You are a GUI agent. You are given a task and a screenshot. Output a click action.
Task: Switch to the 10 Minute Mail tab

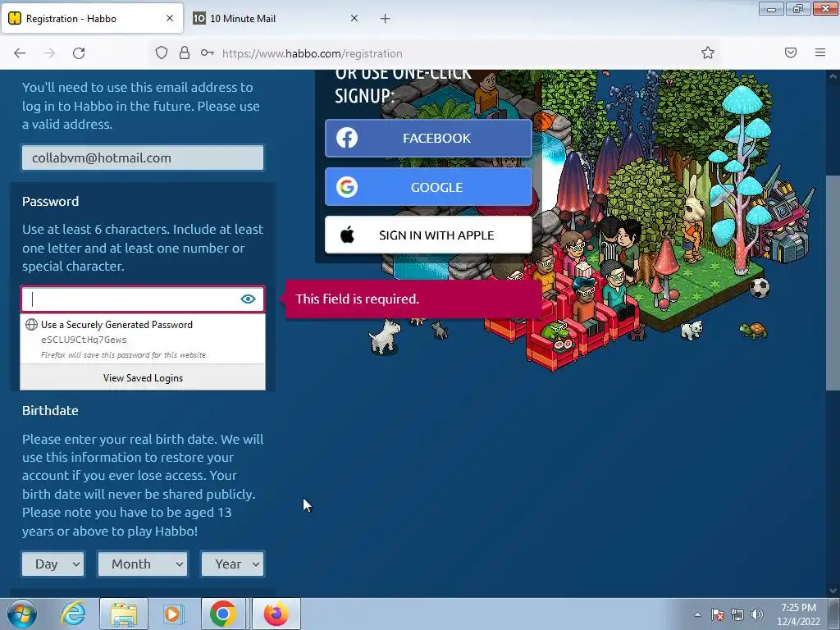276,18
